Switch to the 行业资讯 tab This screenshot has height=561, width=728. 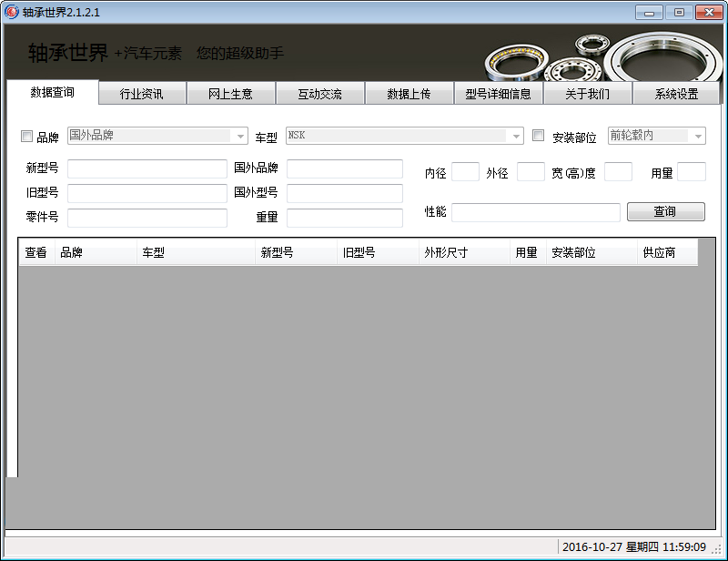point(142,94)
